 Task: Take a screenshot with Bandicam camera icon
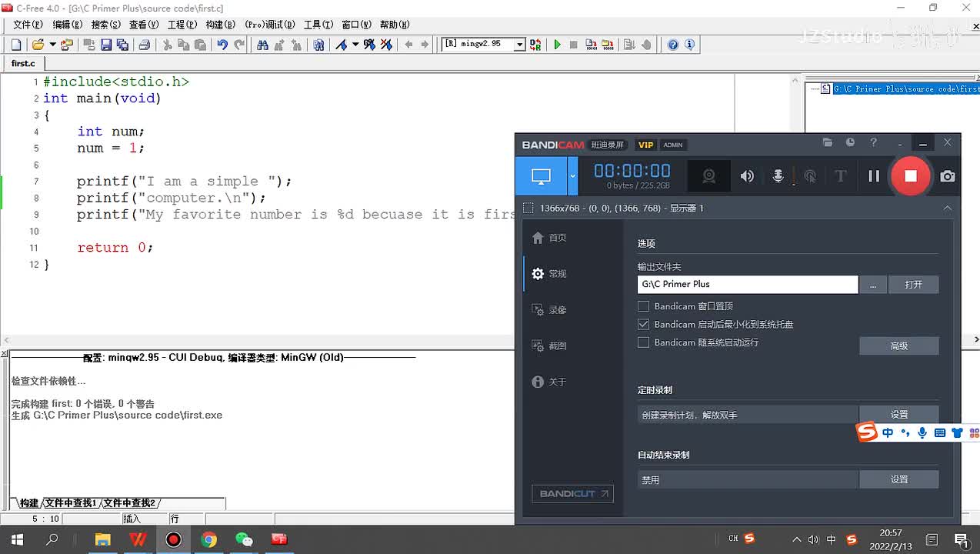948,176
